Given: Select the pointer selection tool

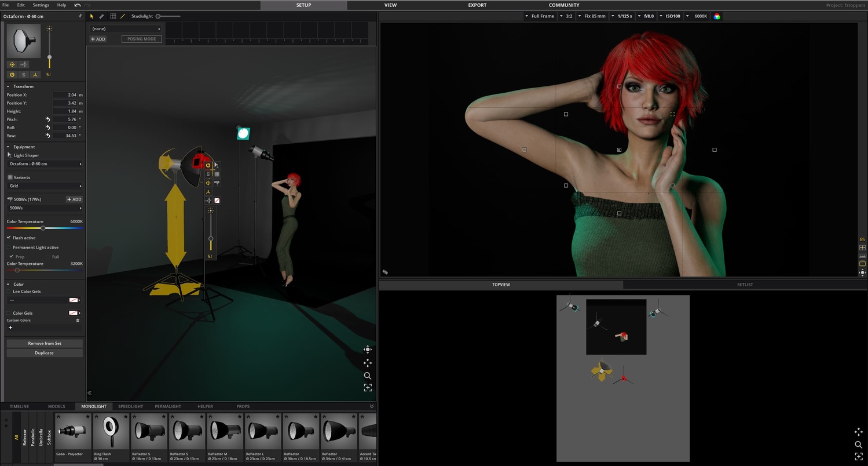Looking at the screenshot, I should coord(91,16).
